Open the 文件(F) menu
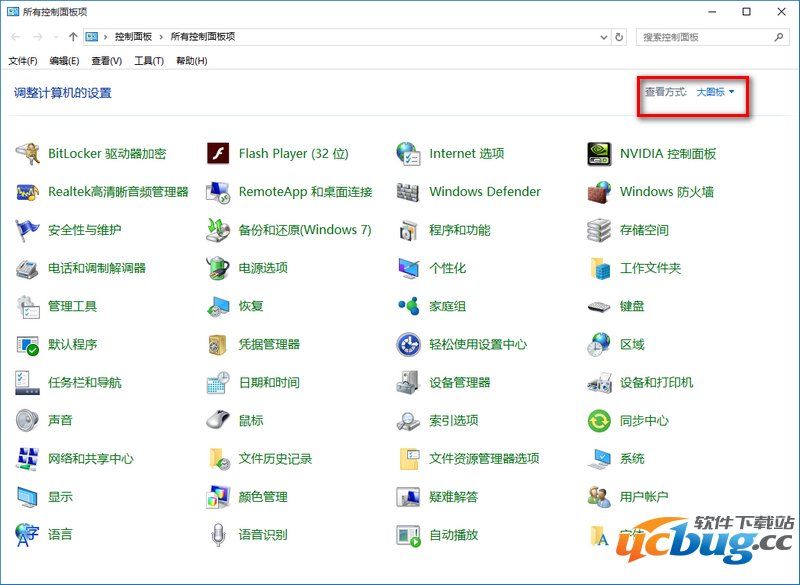 click(23, 61)
